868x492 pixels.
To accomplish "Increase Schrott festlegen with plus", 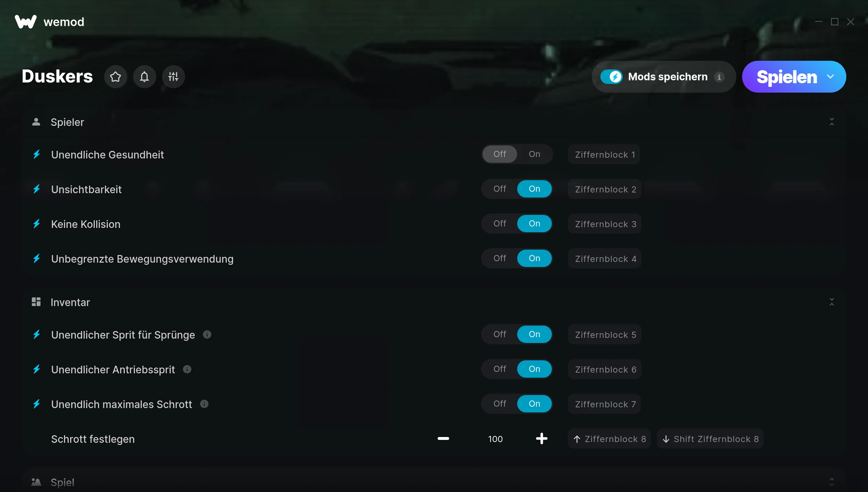I will [x=541, y=439].
